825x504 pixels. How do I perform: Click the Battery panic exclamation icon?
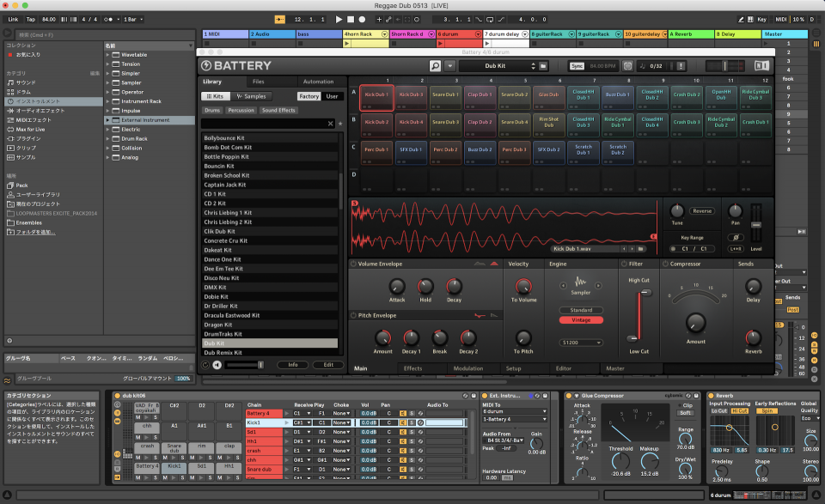681,66
